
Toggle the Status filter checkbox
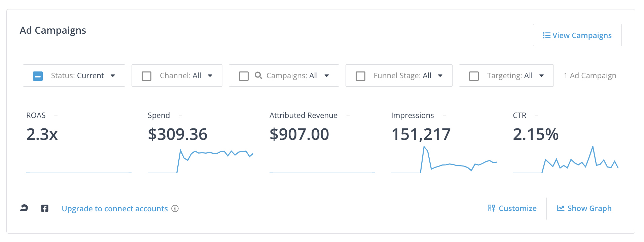click(x=38, y=76)
